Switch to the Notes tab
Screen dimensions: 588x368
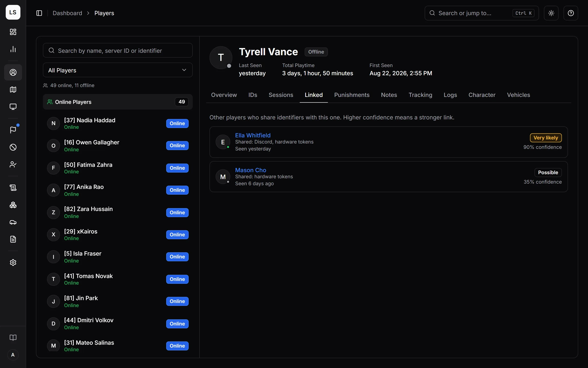[389, 95]
